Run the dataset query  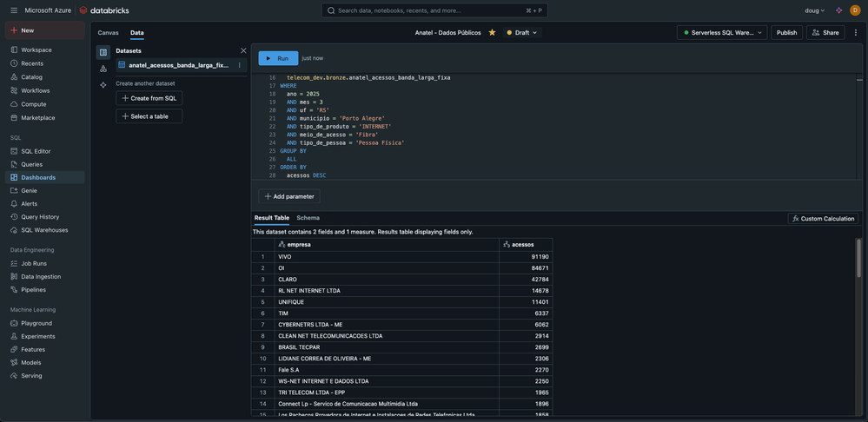tap(278, 58)
